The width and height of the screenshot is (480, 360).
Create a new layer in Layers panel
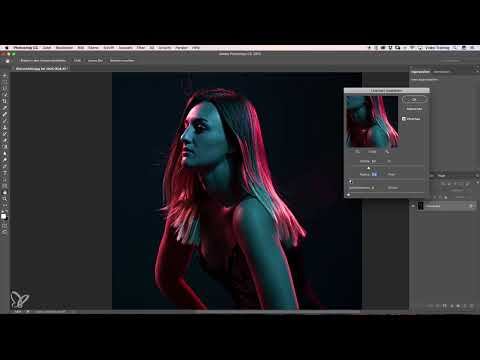coord(465,306)
